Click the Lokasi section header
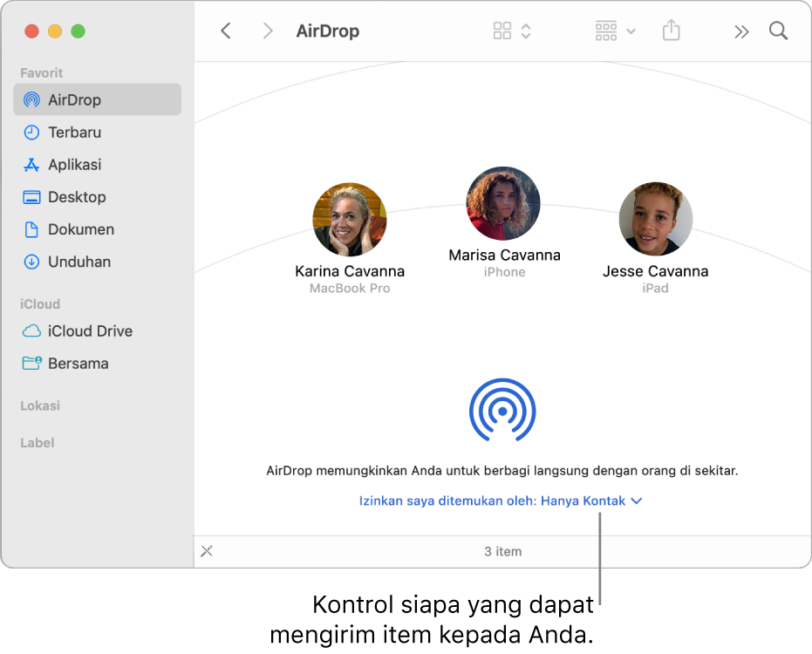This screenshot has width=812, height=654. coord(40,405)
